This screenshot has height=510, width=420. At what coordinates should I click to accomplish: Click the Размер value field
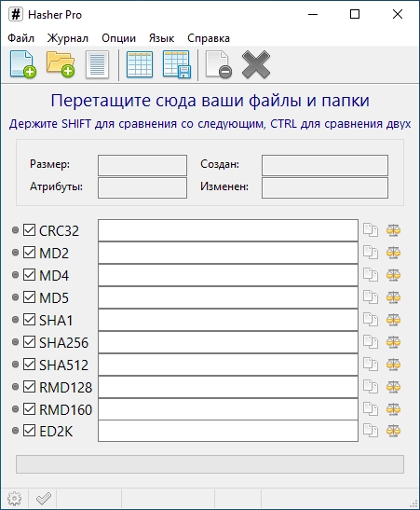pos(142,165)
